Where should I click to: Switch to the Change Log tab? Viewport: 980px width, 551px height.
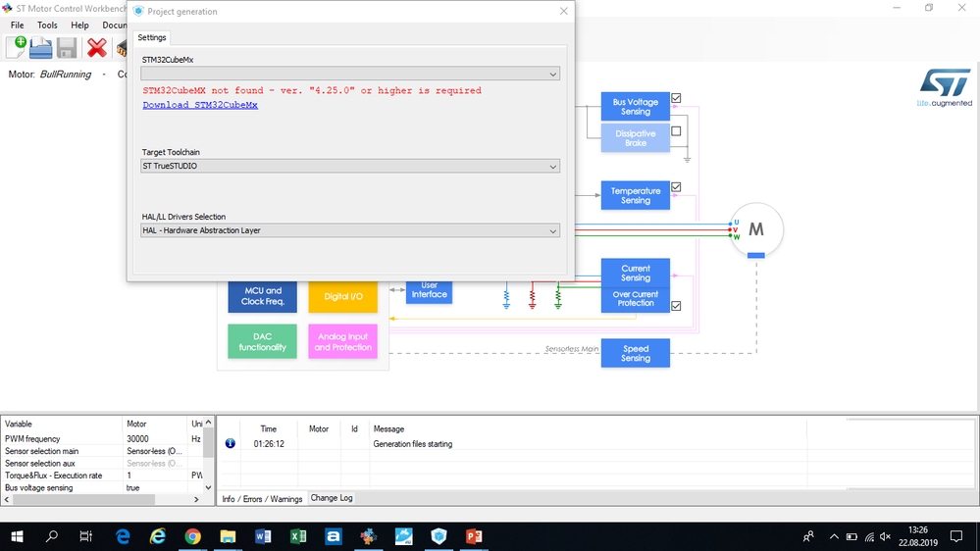(x=332, y=498)
